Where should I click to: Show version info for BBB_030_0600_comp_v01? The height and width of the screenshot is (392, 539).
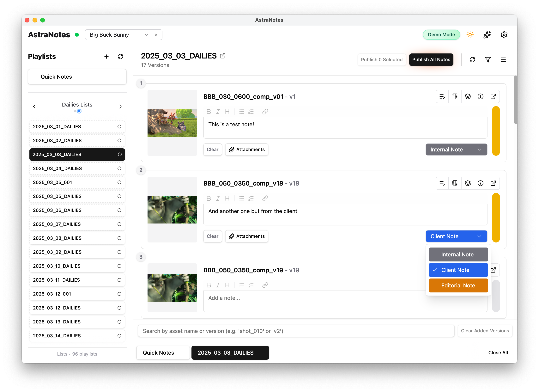[481, 96]
